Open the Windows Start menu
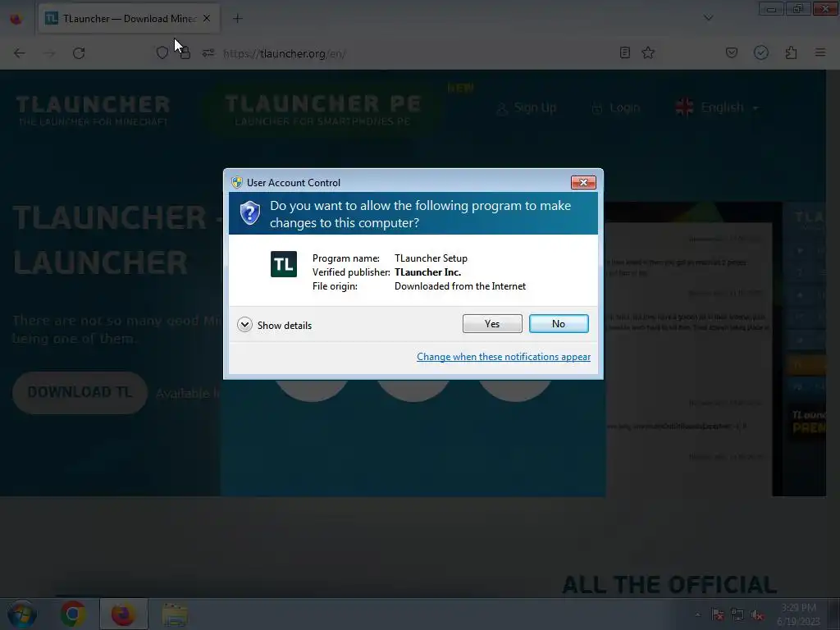The height and width of the screenshot is (630, 840). click(21, 614)
